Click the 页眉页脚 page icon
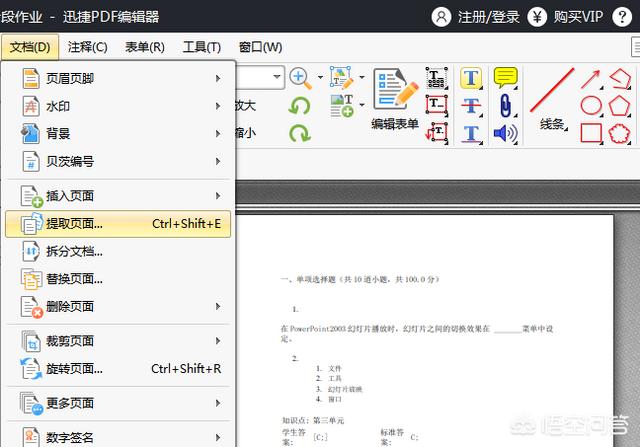640x447 pixels. (31, 78)
